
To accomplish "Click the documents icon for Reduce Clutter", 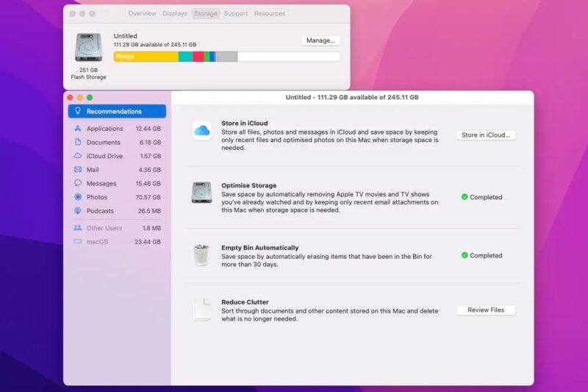I will [201, 310].
